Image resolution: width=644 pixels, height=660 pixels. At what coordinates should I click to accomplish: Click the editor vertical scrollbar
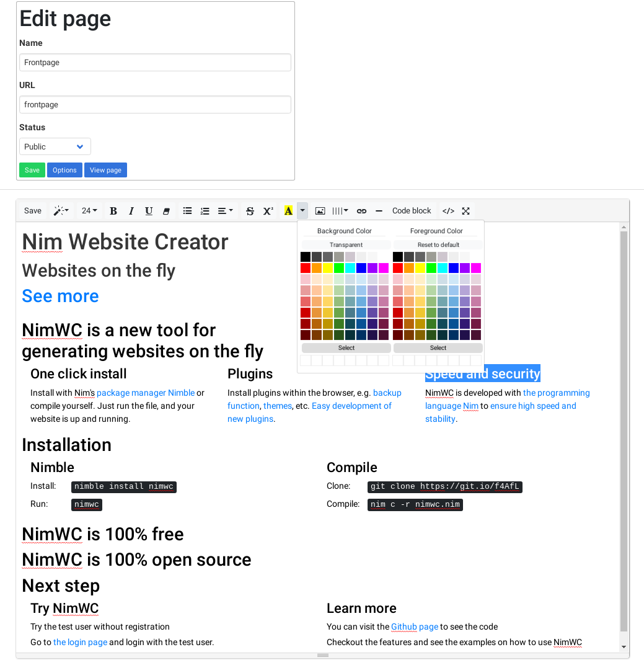624,432
